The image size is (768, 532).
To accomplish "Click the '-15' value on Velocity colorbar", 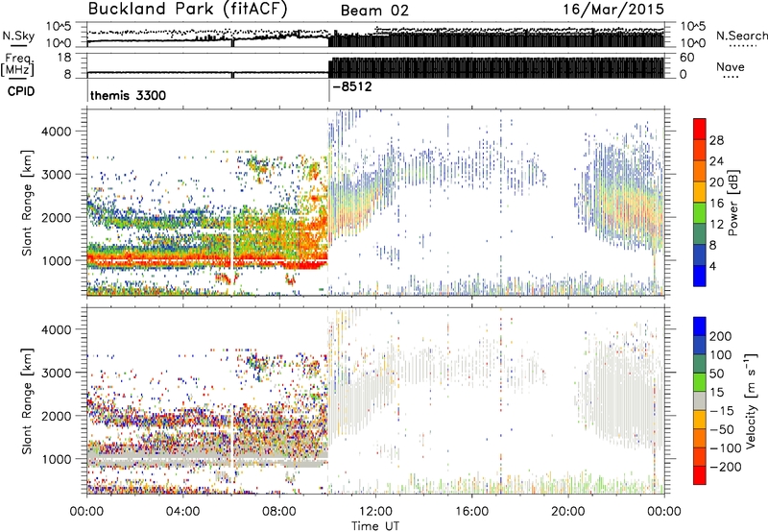I will point(723,411).
